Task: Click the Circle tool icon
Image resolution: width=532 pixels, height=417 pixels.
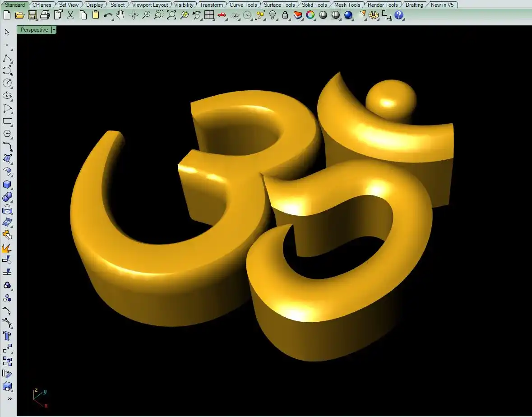Action: [x=7, y=83]
